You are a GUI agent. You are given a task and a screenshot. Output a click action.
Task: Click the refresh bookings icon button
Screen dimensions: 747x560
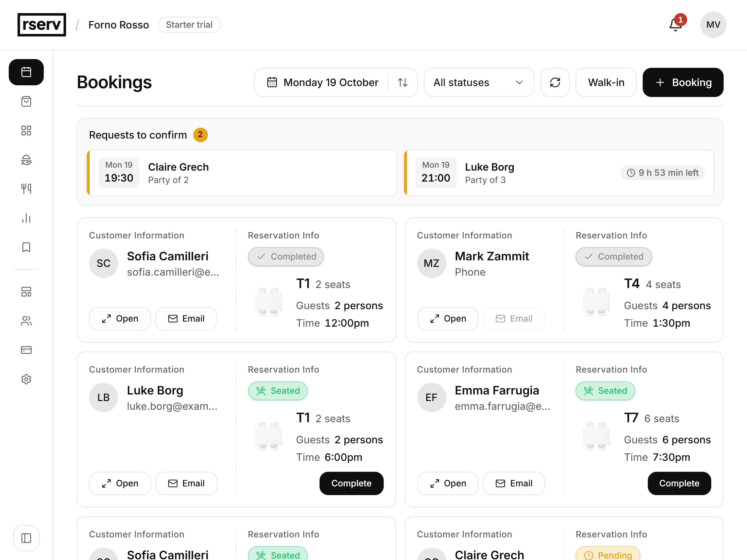click(x=555, y=82)
